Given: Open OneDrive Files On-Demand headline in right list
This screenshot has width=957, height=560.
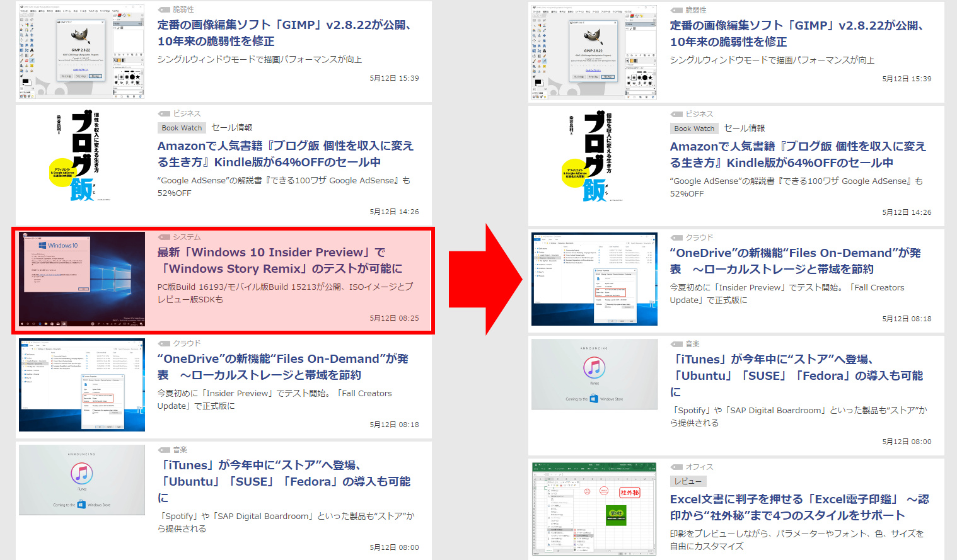Looking at the screenshot, I should 796,261.
